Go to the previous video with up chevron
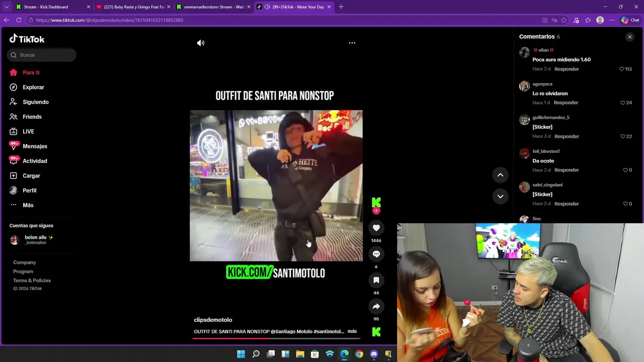644x362 pixels. coord(500,175)
